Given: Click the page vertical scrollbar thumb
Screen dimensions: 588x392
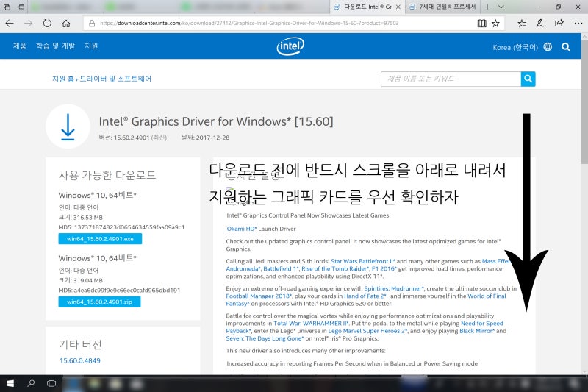Looking at the screenshot, I should [x=584, y=101].
